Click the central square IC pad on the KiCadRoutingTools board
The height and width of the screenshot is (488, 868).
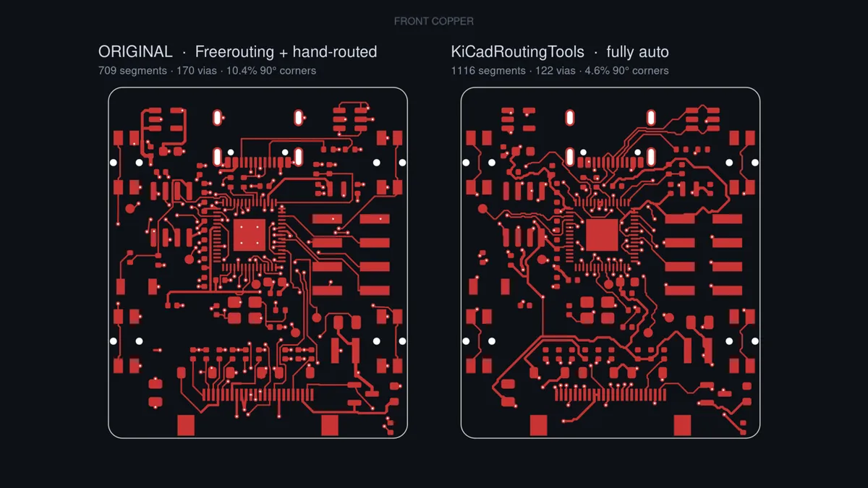(x=602, y=235)
